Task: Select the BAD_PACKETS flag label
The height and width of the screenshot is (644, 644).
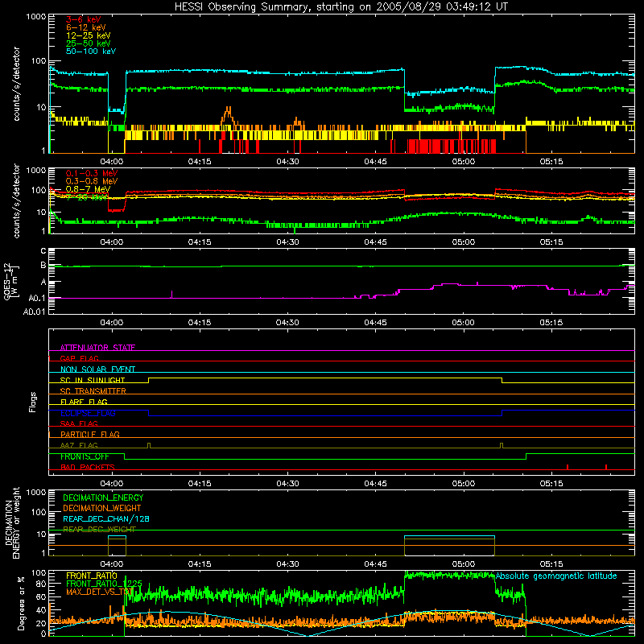Action: tap(88, 467)
